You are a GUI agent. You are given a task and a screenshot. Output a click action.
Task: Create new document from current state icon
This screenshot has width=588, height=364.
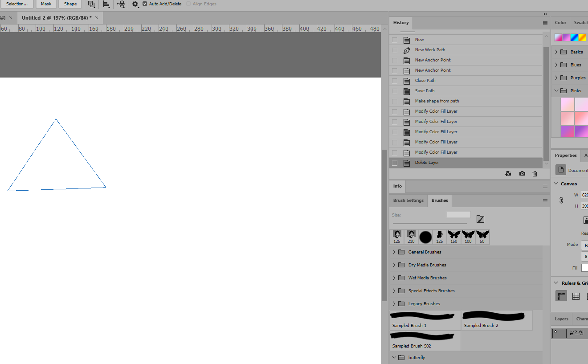click(x=508, y=174)
